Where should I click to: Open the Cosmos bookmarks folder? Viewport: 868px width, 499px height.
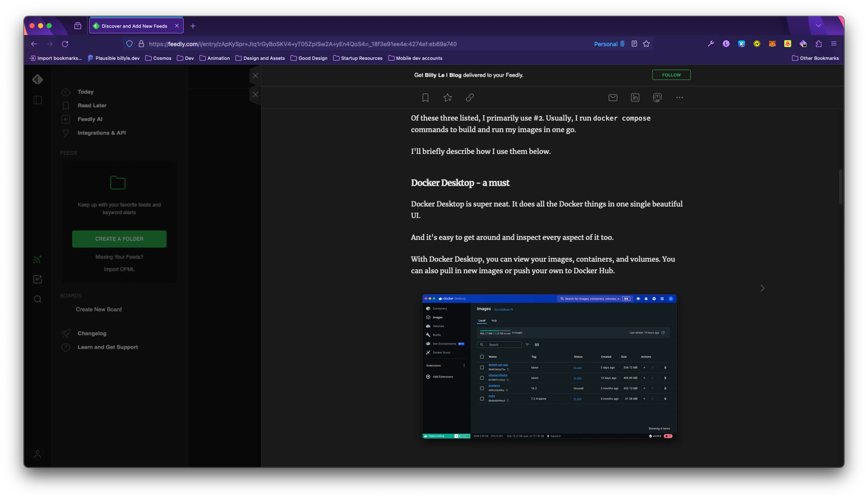pos(158,58)
